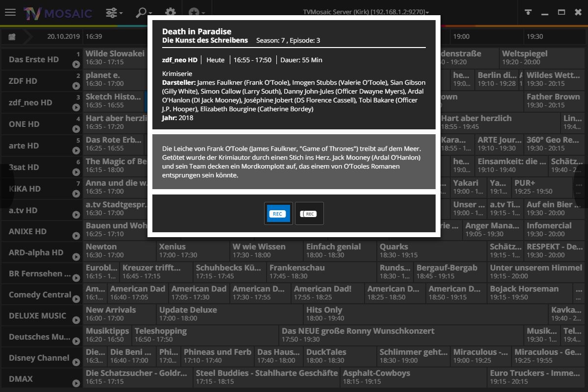Open the Infomercial at 19:30 on ANIXE
The width and height of the screenshot is (588, 392).
555,229
